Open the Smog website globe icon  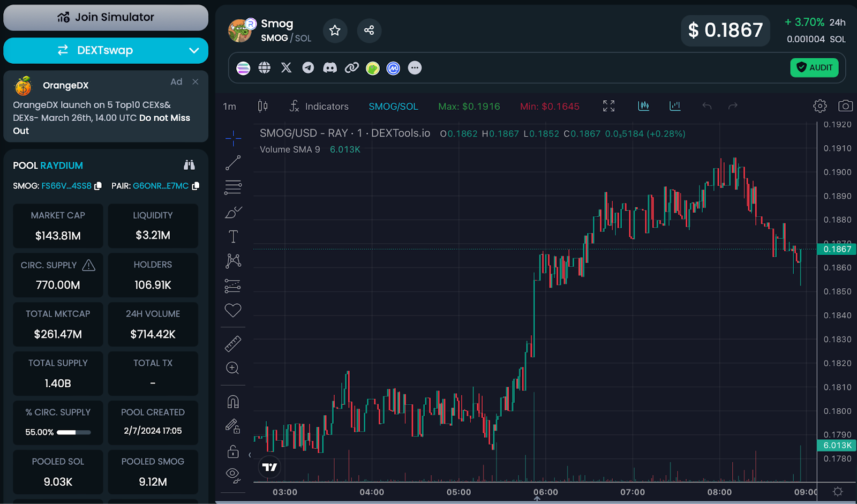point(265,68)
